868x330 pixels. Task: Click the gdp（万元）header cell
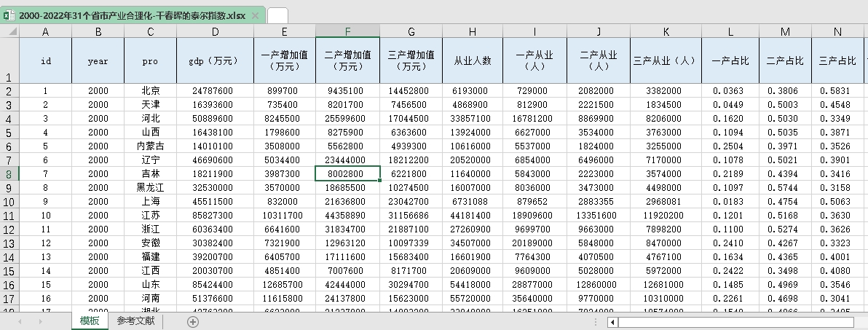pyautogui.click(x=215, y=61)
